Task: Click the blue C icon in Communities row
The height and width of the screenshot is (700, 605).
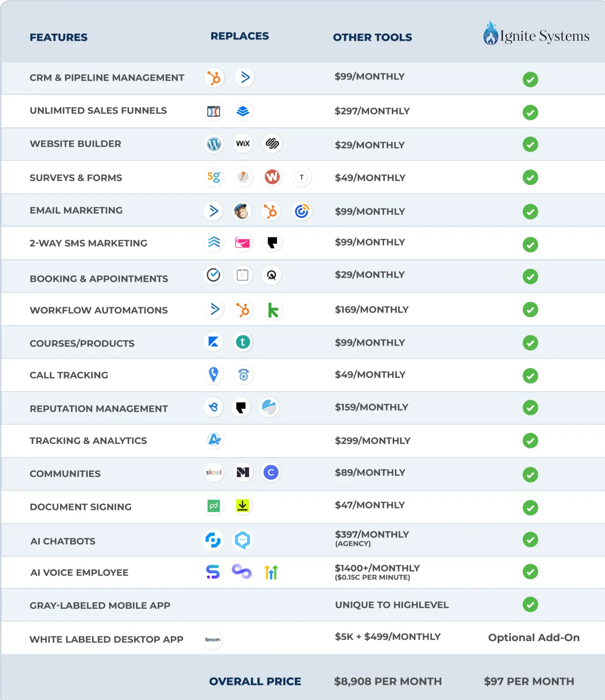Action: coord(271,472)
